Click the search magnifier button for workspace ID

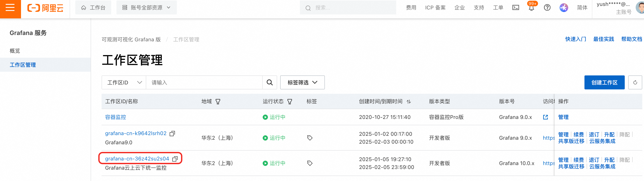coord(269,82)
